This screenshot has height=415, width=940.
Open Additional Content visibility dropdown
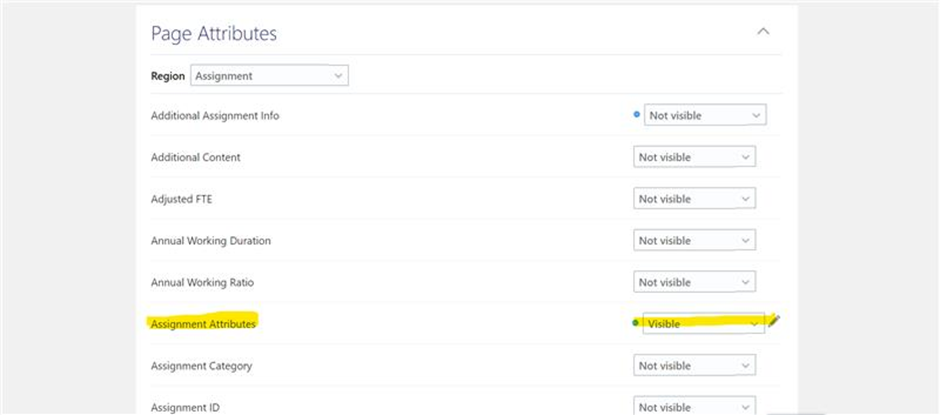(x=694, y=157)
